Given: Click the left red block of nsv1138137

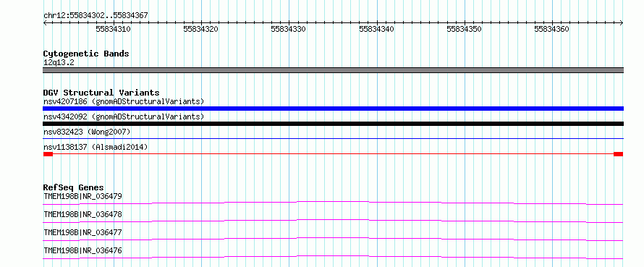Looking at the screenshot, I should [48, 154].
